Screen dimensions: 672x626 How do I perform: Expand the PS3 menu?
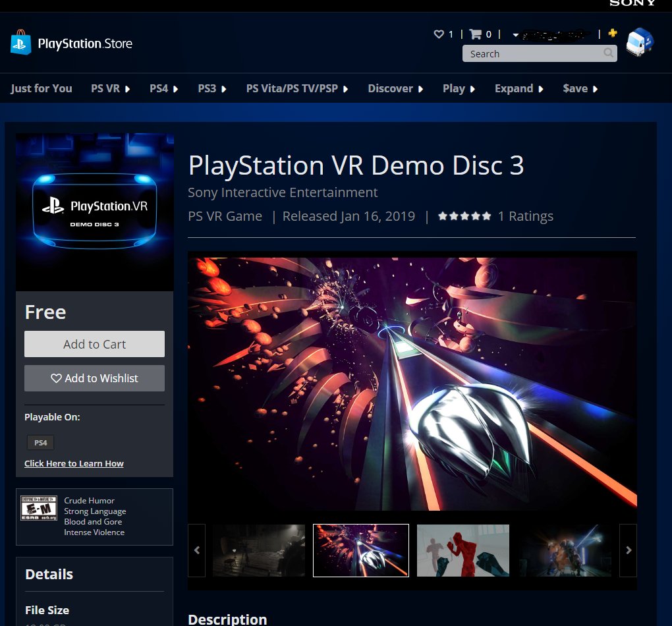[x=211, y=88]
